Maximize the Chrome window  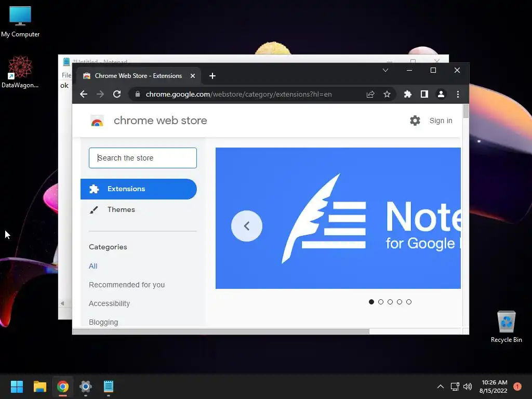[433, 70]
